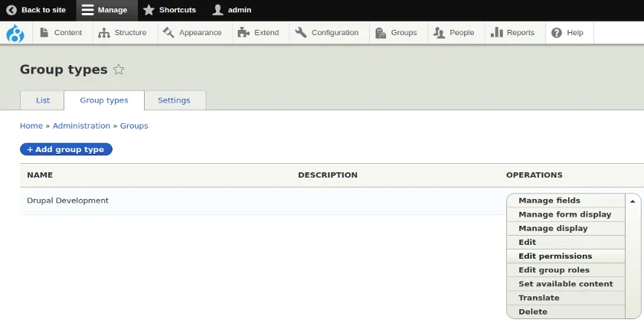Choose Edit permissions operation
The height and width of the screenshot is (323, 644).
pos(566,256)
